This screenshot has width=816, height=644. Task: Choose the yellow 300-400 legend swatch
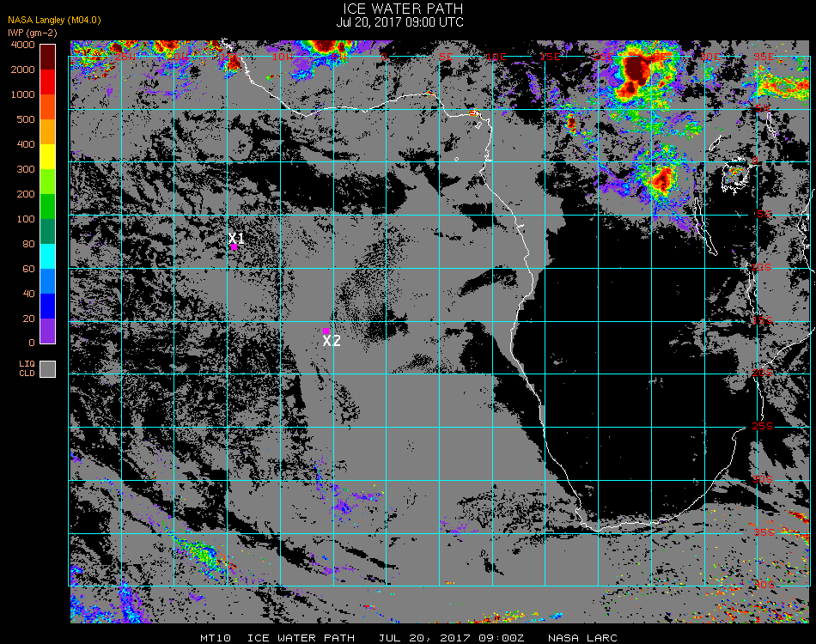tap(48, 157)
